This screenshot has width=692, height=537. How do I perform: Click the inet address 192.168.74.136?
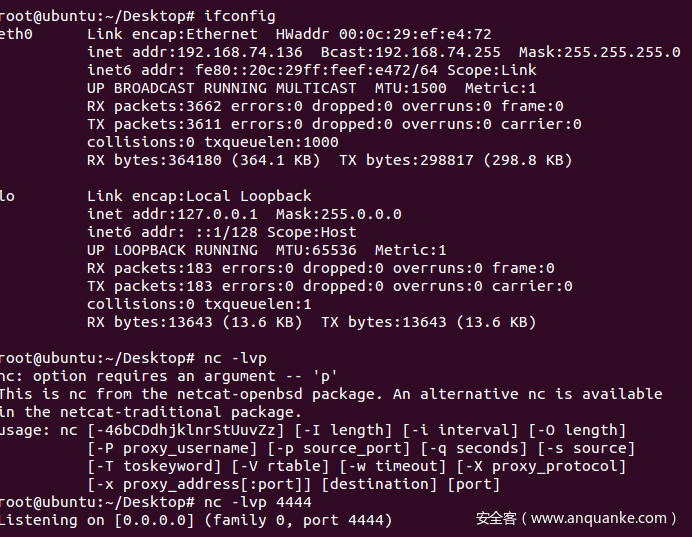coord(239,52)
